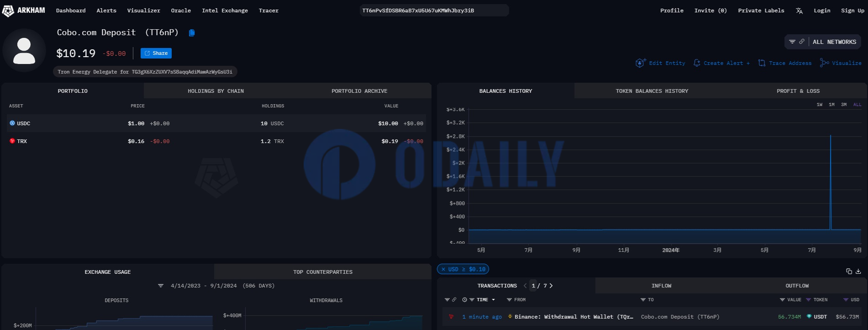This screenshot has height=330, width=868.
Task: Edit the transactions page number field
Action: (x=533, y=286)
